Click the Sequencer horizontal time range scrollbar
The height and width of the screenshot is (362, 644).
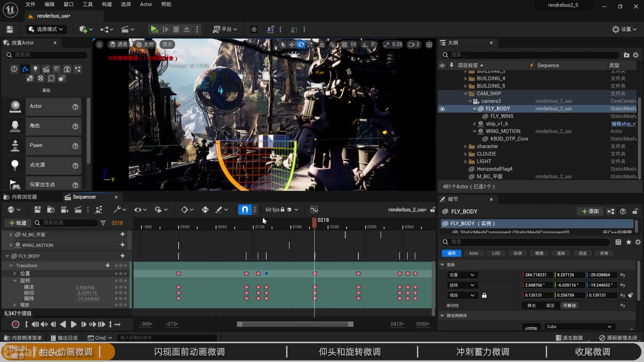[295, 324]
